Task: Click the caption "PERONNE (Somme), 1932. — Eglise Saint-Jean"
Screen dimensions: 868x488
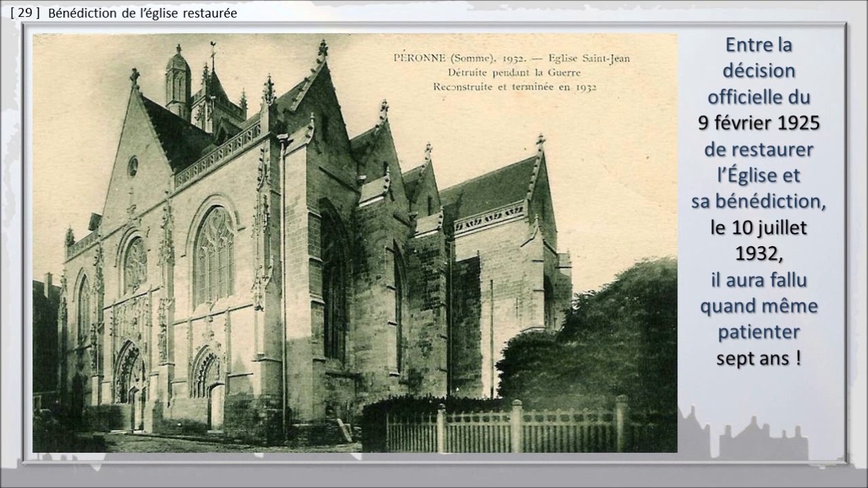Action: pyautogui.click(x=512, y=58)
